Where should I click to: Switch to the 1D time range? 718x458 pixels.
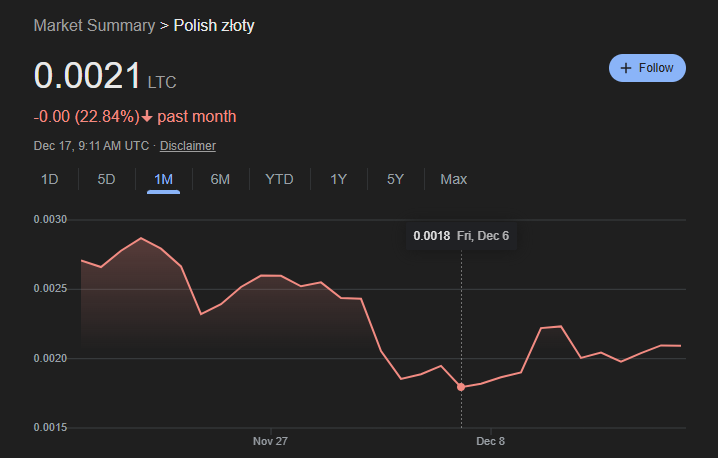point(49,180)
